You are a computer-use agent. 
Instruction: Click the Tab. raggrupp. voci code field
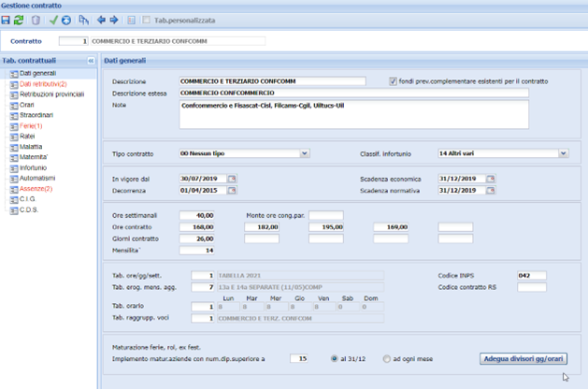(x=203, y=318)
